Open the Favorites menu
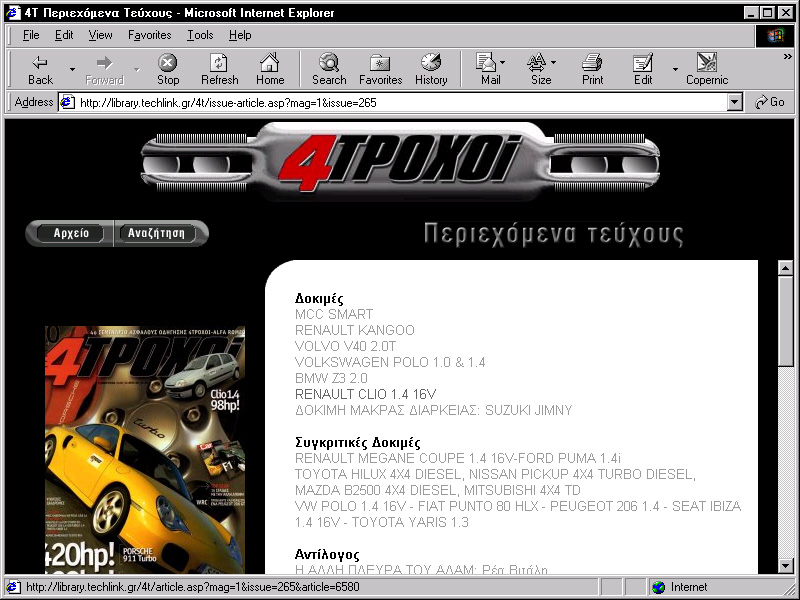 [149, 35]
